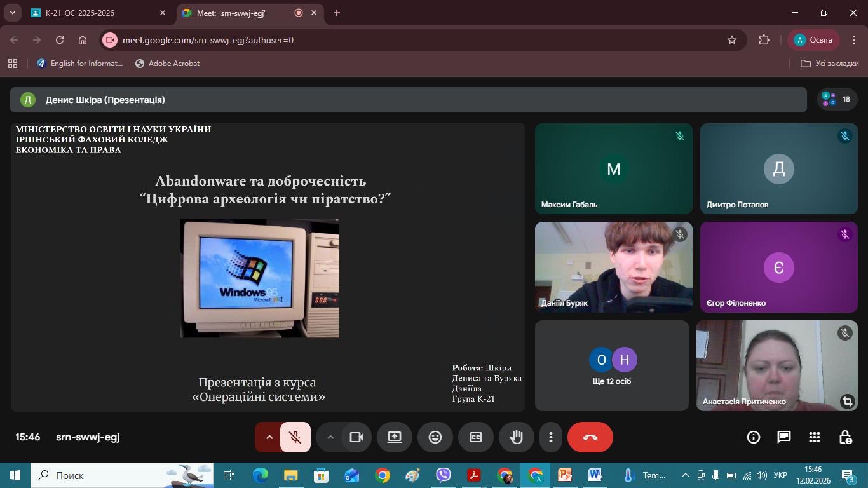Select Єгор Філоненко's participant tile

coord(779,267)
